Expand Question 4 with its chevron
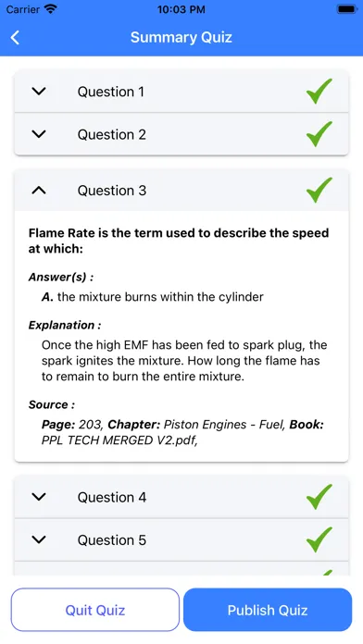Viewport: 363px width, 644px height. click(39, 497)
